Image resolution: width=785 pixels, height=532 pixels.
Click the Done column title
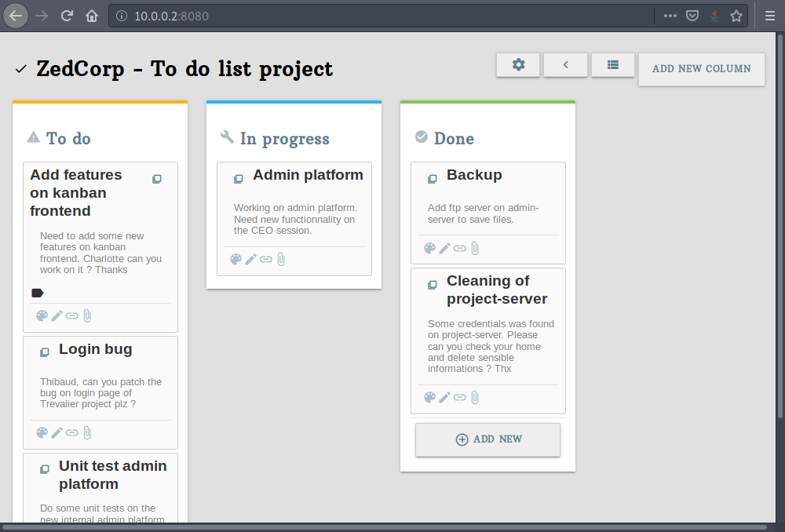[x=454, y=138]
